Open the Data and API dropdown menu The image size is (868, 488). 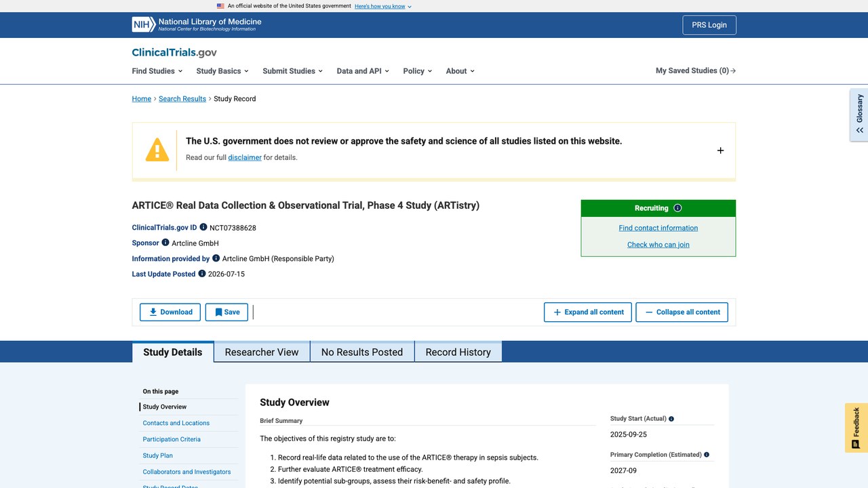(x=363, y=70)
